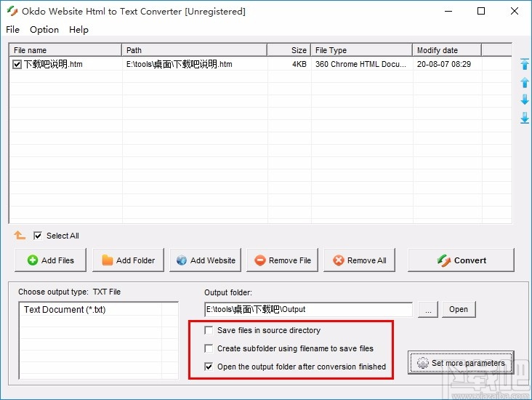The width and height of the screenshot is (532, 400).
Task: Click the Add Folder button
Action: tap(128, 260)
